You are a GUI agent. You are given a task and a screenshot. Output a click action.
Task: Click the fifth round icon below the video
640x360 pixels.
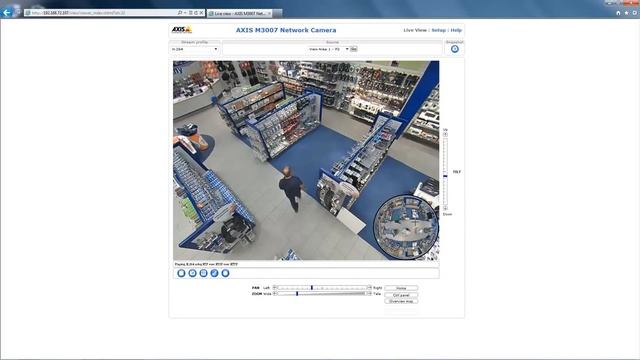(225, 273)
